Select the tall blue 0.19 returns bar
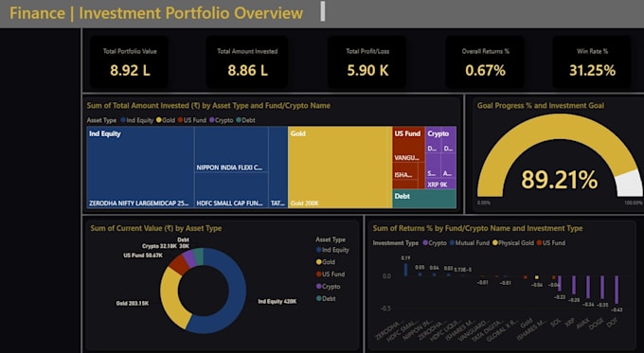This screenshot has width=644, height=353. 405,270
